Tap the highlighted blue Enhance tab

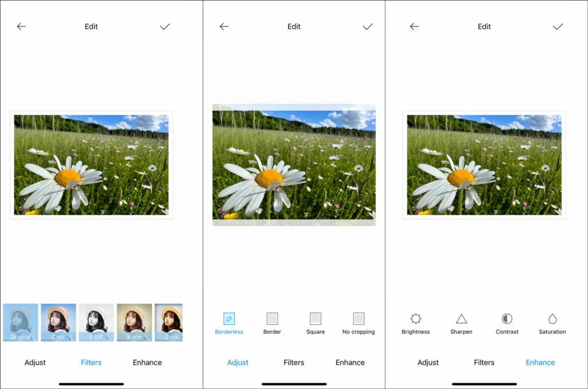click(x=540, y=363)
